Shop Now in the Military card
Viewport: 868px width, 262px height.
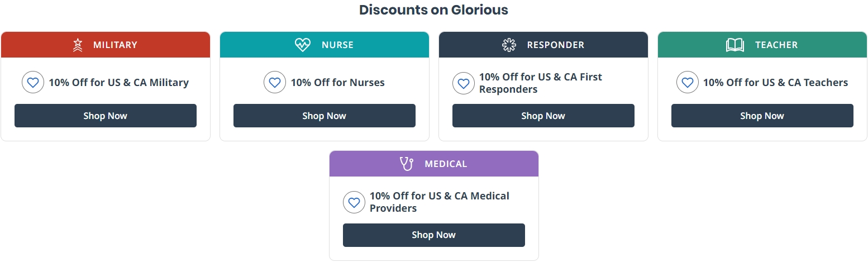[106, 116]
